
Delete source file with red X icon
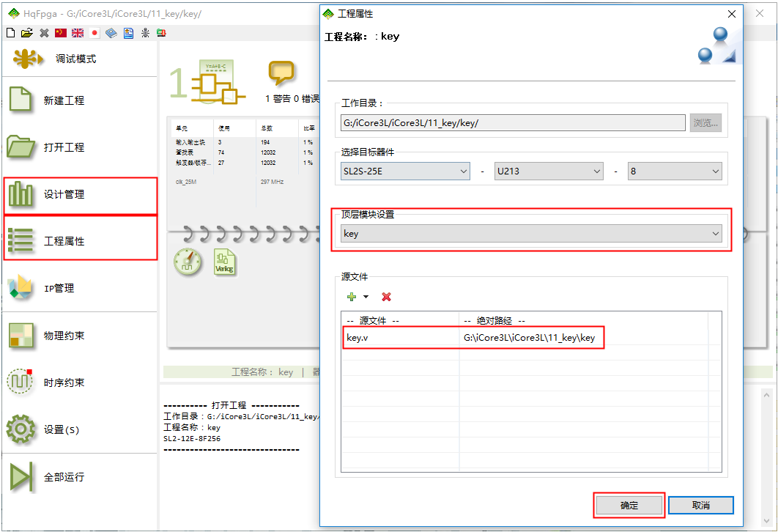[386, 297]
